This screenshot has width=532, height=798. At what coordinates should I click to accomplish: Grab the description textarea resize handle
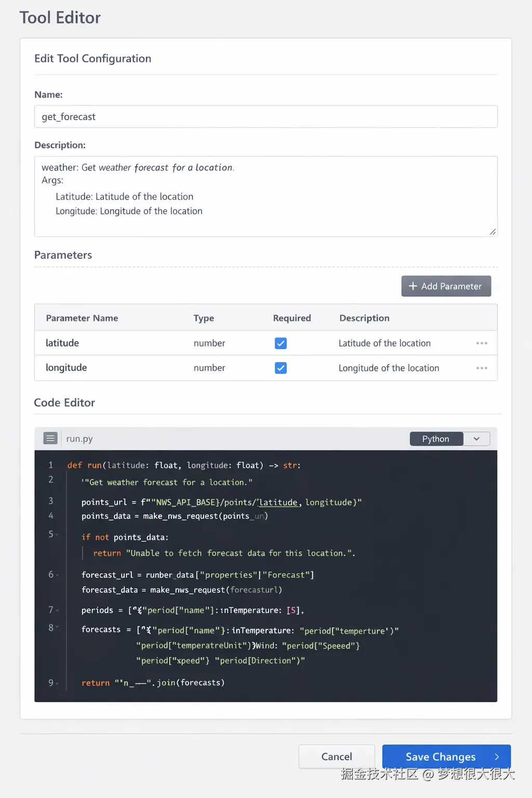pos(493,232)
